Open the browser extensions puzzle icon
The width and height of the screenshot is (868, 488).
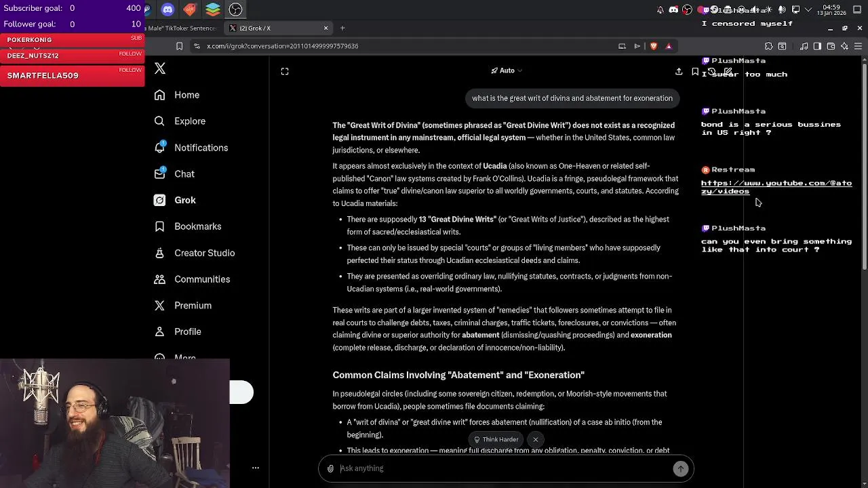pyautogui.click(x=768, y=46)
